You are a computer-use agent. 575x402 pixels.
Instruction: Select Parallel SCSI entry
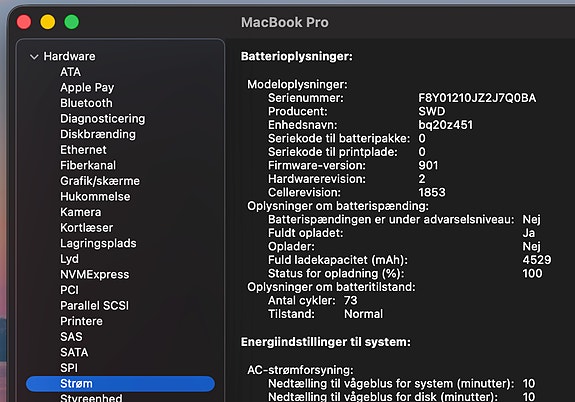coord(94,306)
